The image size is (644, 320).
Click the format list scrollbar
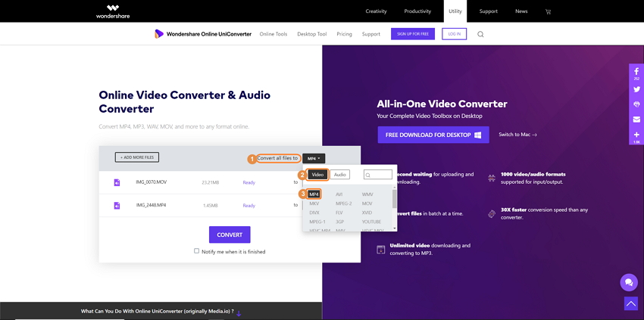coord(394,199)
